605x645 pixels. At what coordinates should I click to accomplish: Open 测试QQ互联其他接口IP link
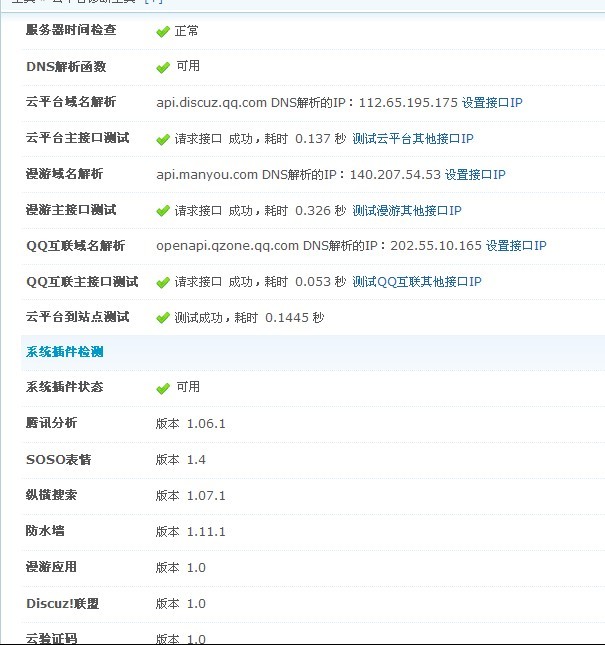[417, 282]
